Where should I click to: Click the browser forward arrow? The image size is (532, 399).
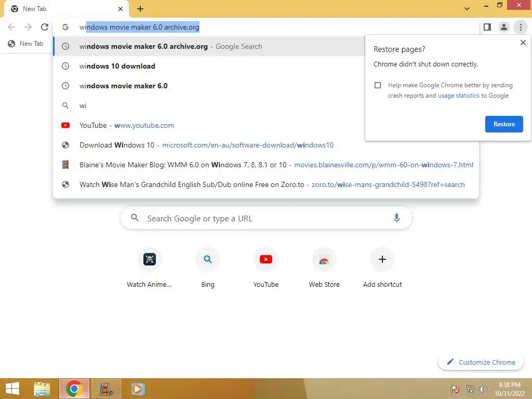[x=28, y=27]
